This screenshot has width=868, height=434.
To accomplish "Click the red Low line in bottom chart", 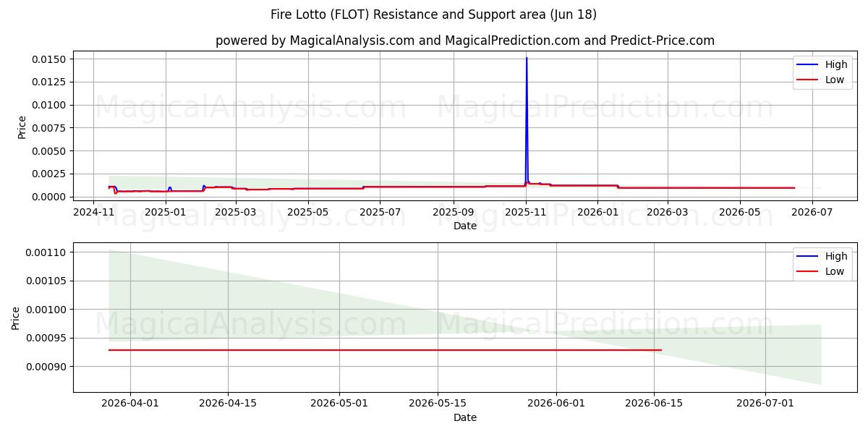I will pos(385,350).
